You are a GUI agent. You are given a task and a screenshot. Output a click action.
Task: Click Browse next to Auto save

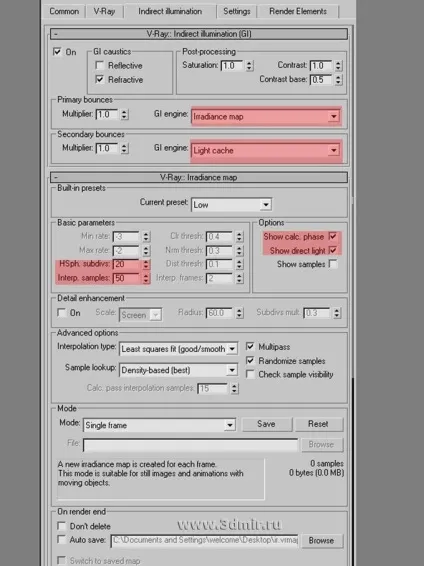(322, 540)
